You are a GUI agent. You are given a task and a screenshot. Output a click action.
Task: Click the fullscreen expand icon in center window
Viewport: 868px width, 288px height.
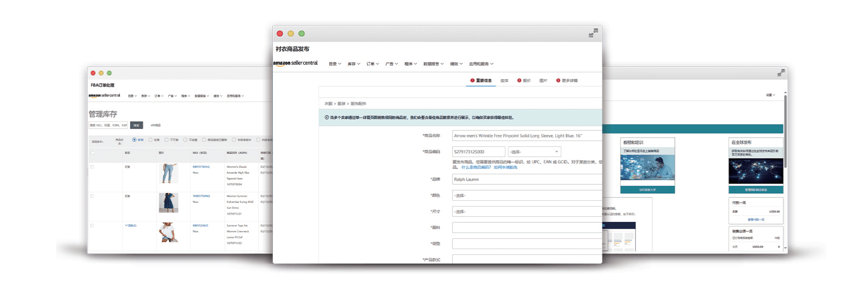tap(593, 33)
